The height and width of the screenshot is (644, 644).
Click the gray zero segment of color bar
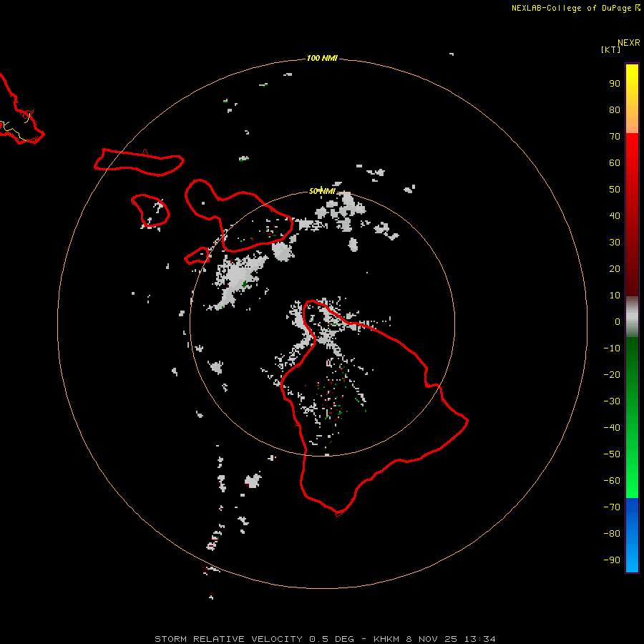coord(632,317)
